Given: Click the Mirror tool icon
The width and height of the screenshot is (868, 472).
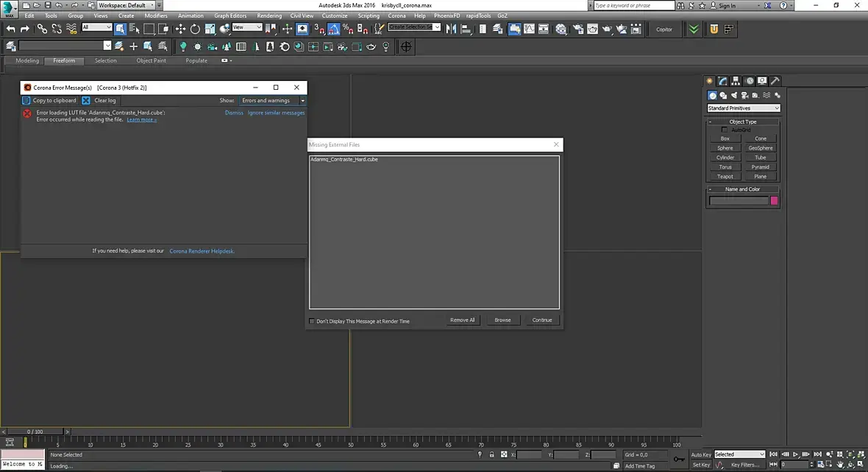Looking at the screenshot, I should (x=451, y=29).
